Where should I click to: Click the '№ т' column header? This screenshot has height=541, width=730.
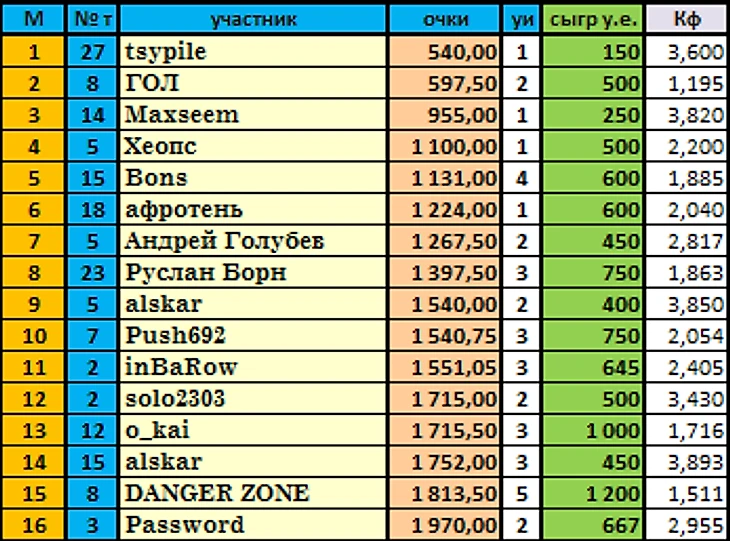(93, 19)
